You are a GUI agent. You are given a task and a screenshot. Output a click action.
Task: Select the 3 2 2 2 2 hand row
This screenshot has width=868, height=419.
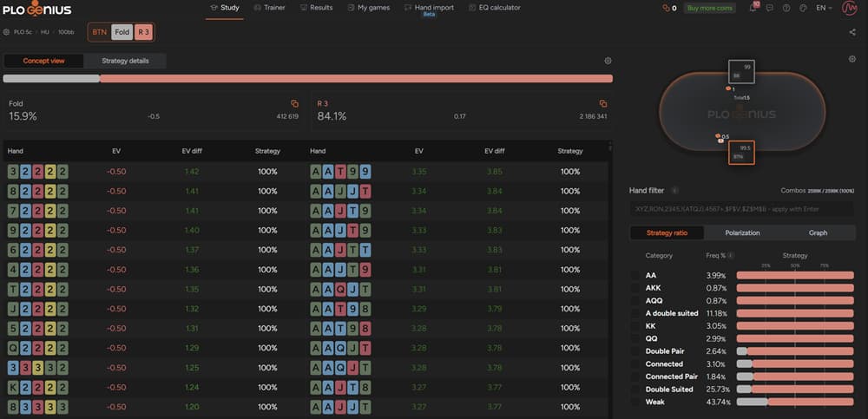pyautogui.click(x=154, y=172)
